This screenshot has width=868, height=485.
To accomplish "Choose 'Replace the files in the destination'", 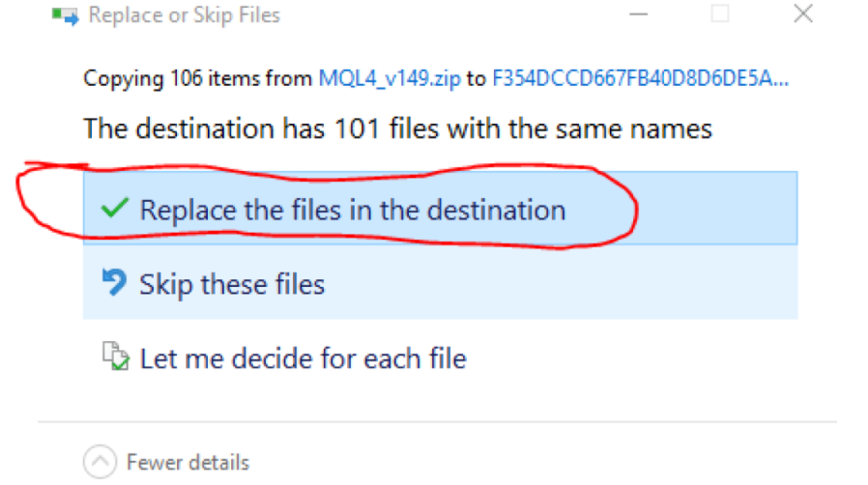I will point(440,208).
